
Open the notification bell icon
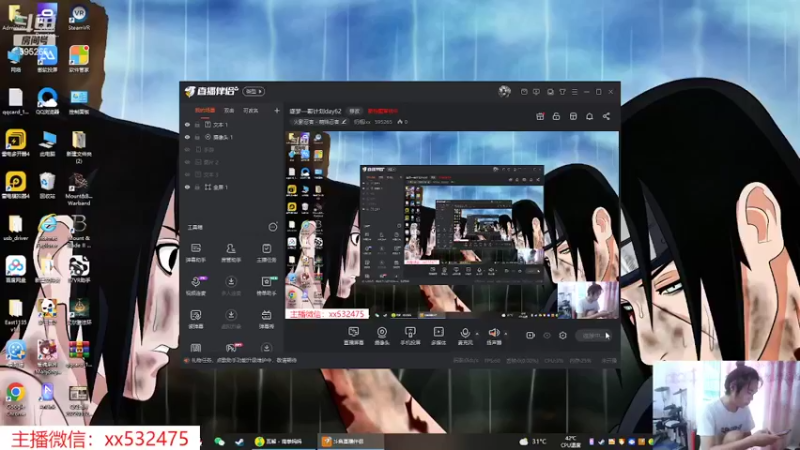coord(589,116)
